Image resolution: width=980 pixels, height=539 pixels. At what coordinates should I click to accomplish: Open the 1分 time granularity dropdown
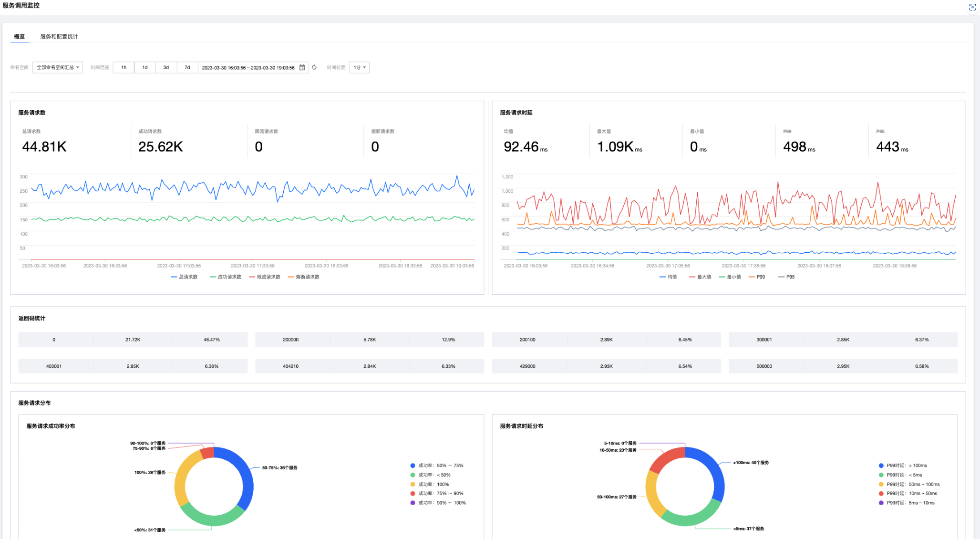[x=360, y=67]
